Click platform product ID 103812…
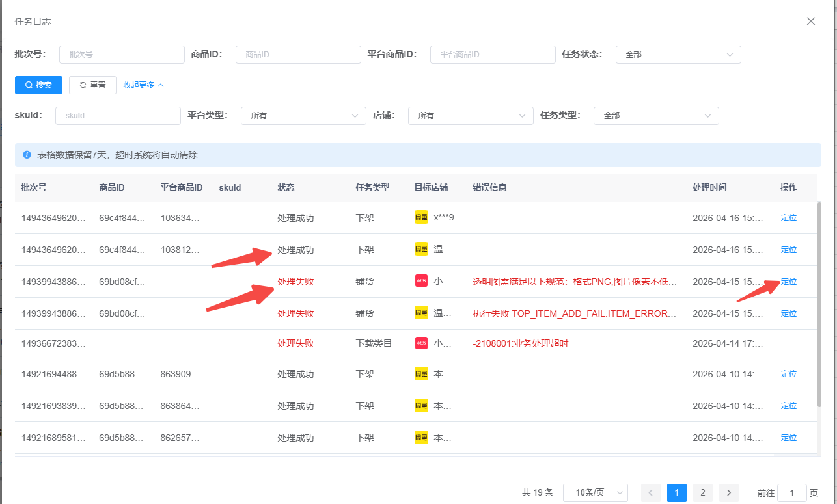The image size is (837, 504). point(180,250)
